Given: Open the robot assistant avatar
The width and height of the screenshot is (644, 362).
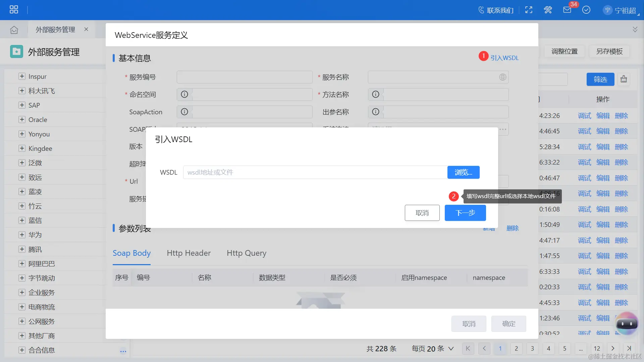Looking at the screenshot, I should coord(627,323).
